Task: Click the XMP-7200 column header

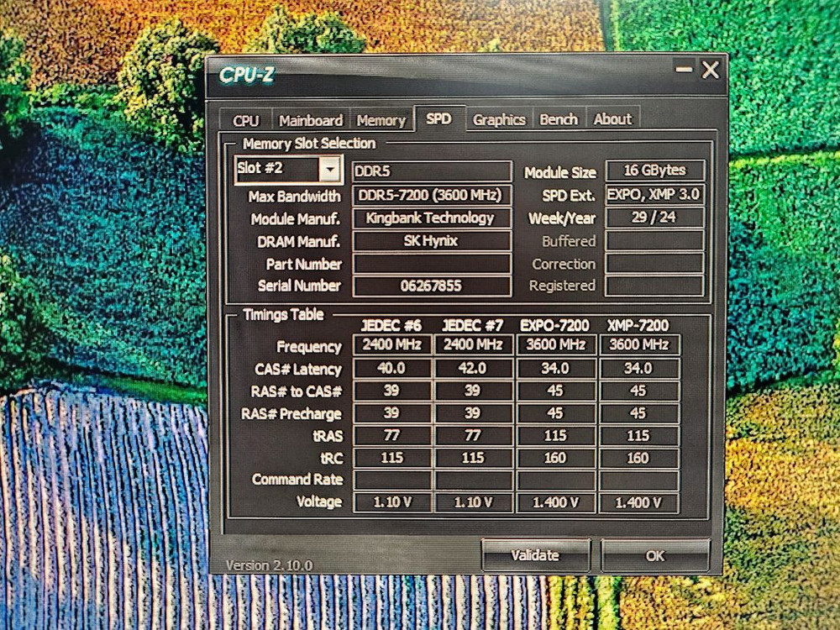Action: coord(638,325)
